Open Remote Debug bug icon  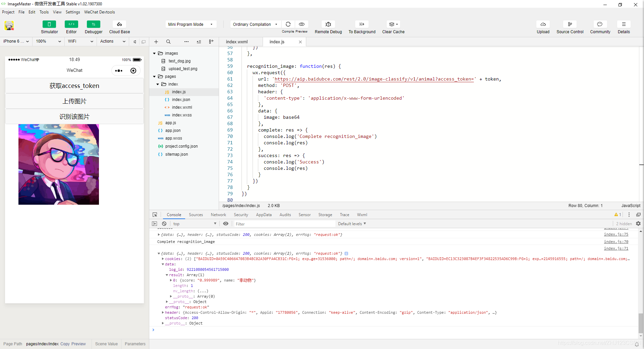328,24
